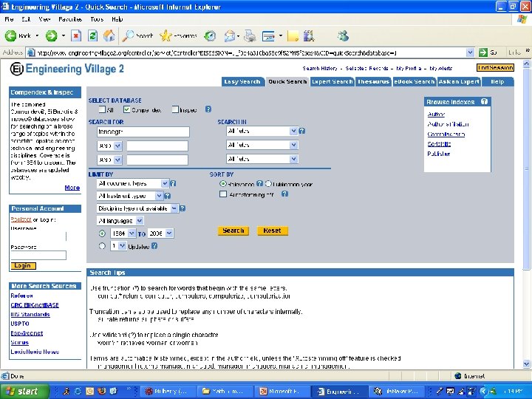Image resolution: width=532 pixels, height=399 pixels.
Task: Open help icon beside document types
Action: (173, 183)
